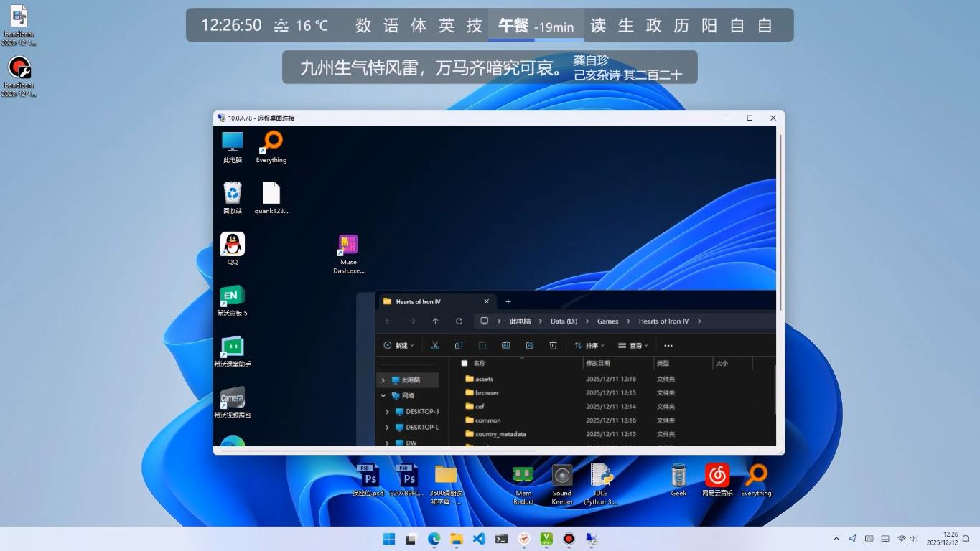The image size is (980, 551).
Task: Click the Share icon in Explorer toolbar
Action: coord(529,345)
